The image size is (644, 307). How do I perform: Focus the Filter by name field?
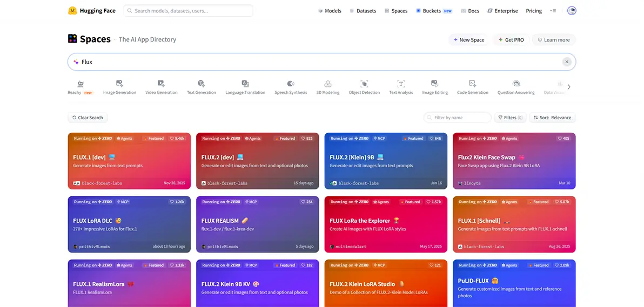458,118
